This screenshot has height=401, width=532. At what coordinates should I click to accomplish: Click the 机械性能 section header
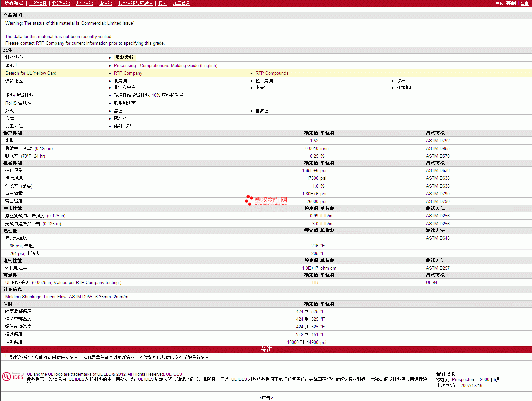click(x=12, y=163)
